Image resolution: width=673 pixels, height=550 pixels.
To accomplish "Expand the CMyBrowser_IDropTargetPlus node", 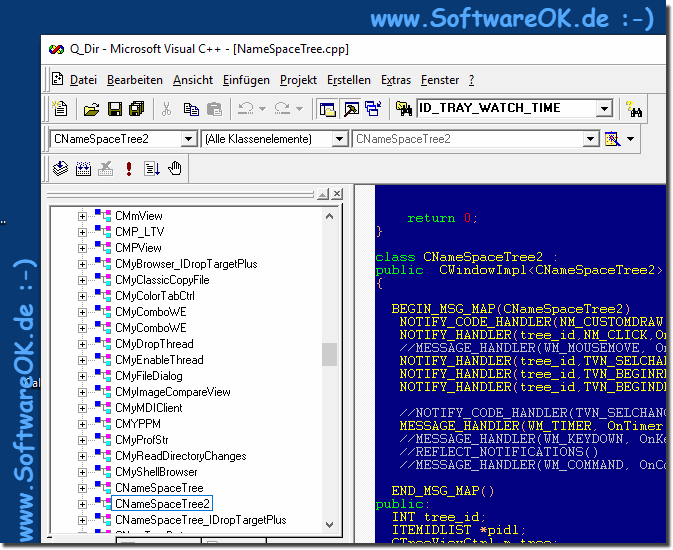I will pyautogui.click(x=82, y=264).
